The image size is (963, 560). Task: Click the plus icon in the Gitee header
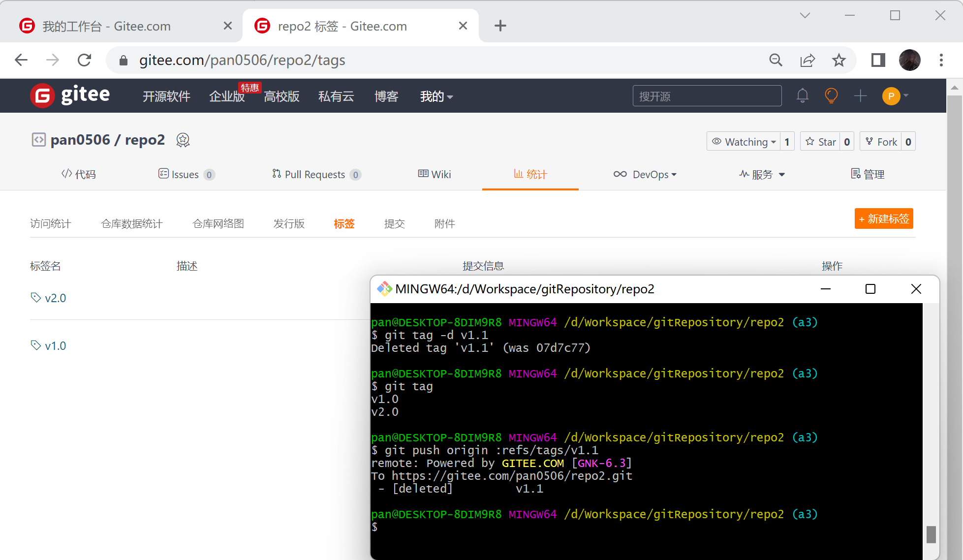tap(860, 95)
